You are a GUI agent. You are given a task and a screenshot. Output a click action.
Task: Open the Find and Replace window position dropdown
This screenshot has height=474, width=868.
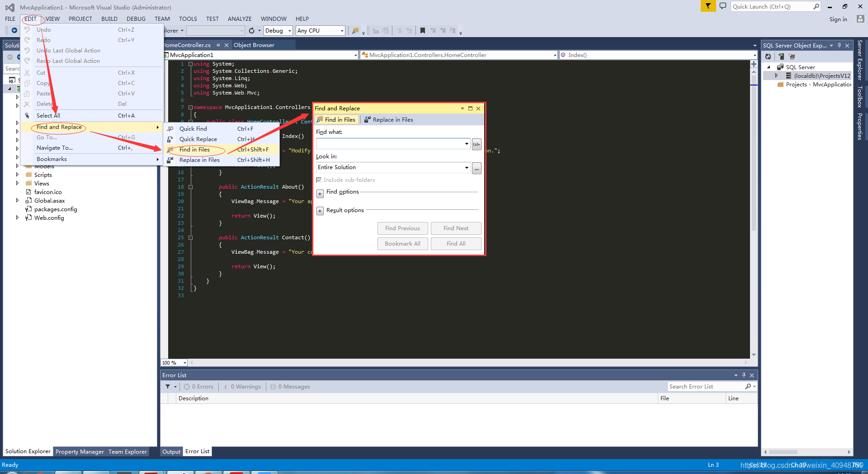tap(462, 109)
